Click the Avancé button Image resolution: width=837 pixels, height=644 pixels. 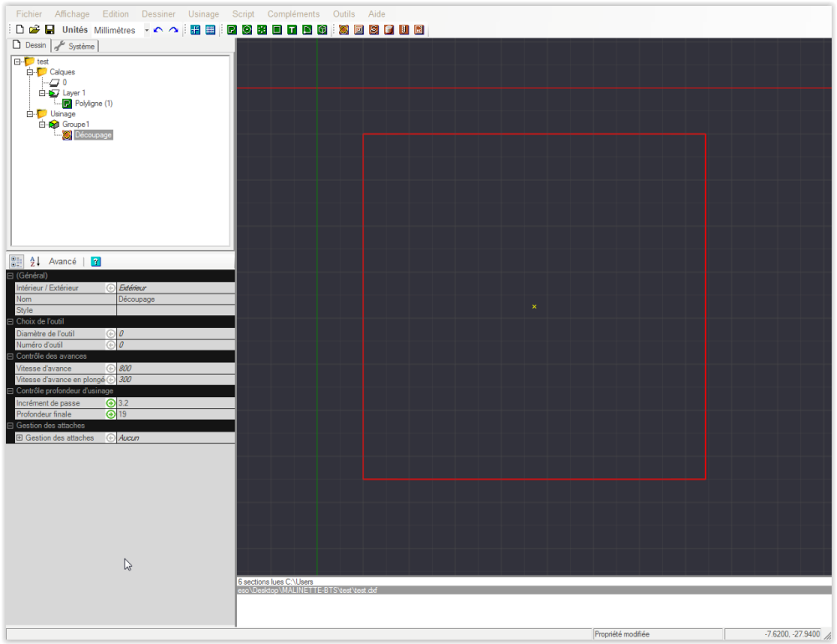[63, 262]
